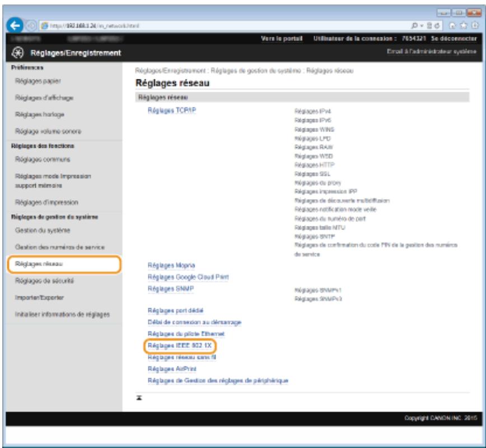This screenshot has width=486, height=448.
Task: Open Réglages de sécurité in sidebar
Action: tap(44, 281)
